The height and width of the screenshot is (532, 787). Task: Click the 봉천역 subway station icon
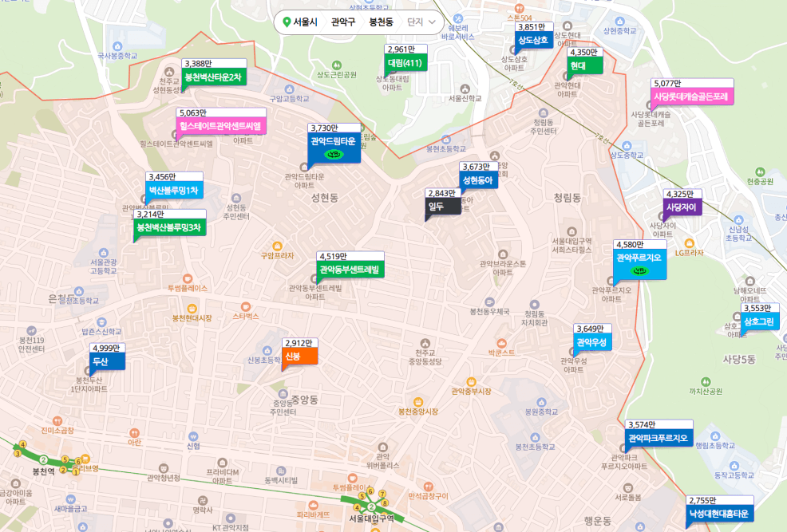pos(44,459)
